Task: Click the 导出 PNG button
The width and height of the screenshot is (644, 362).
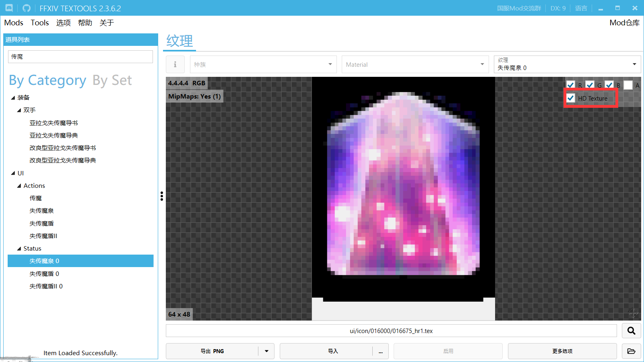Action: 212,351
